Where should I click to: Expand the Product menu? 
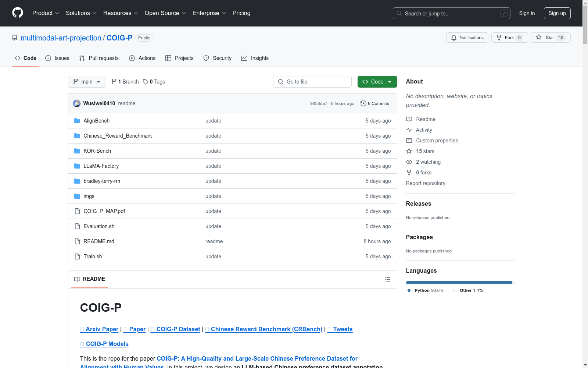tap(46, 13)
